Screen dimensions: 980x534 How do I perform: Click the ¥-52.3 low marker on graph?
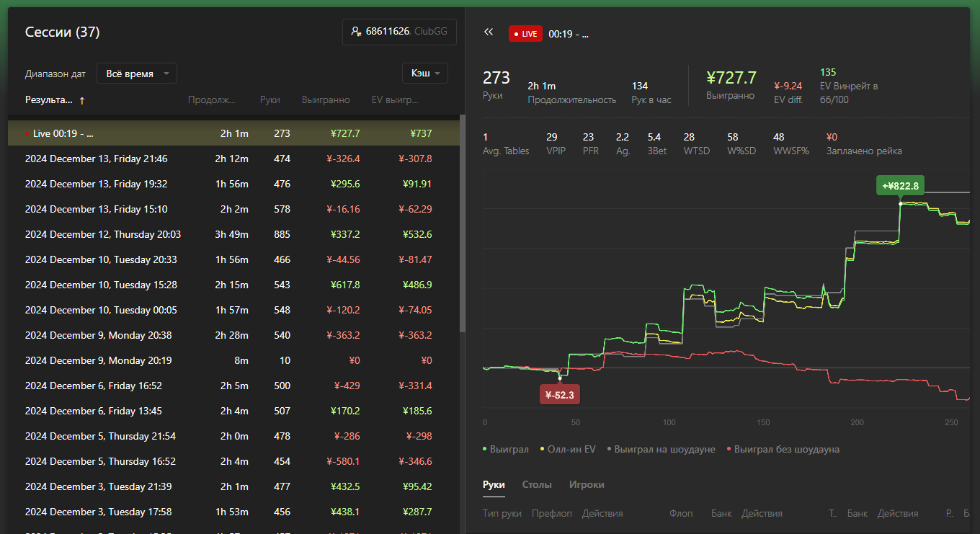[560, 395]
